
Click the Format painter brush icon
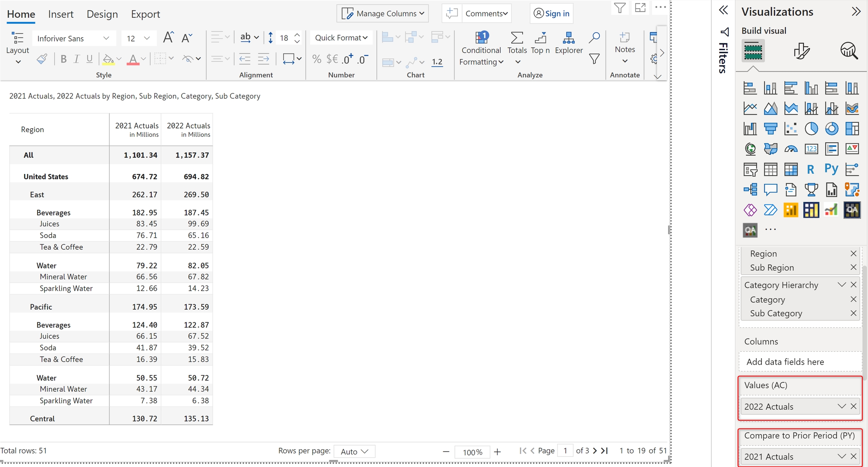42,59
